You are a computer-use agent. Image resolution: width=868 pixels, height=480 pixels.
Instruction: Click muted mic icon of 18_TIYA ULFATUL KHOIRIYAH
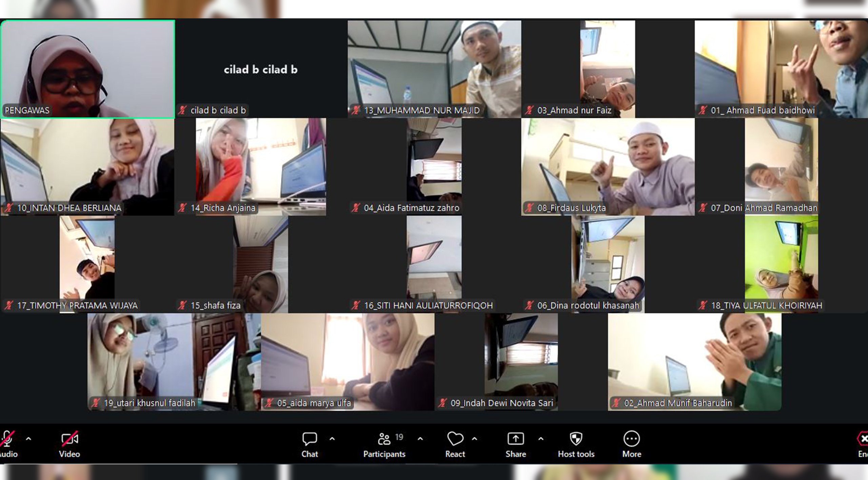(x=703, y=305)
